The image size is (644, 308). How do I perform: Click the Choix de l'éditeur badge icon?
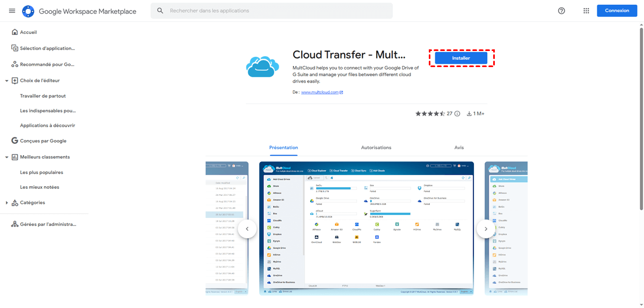tap(15, 80)
